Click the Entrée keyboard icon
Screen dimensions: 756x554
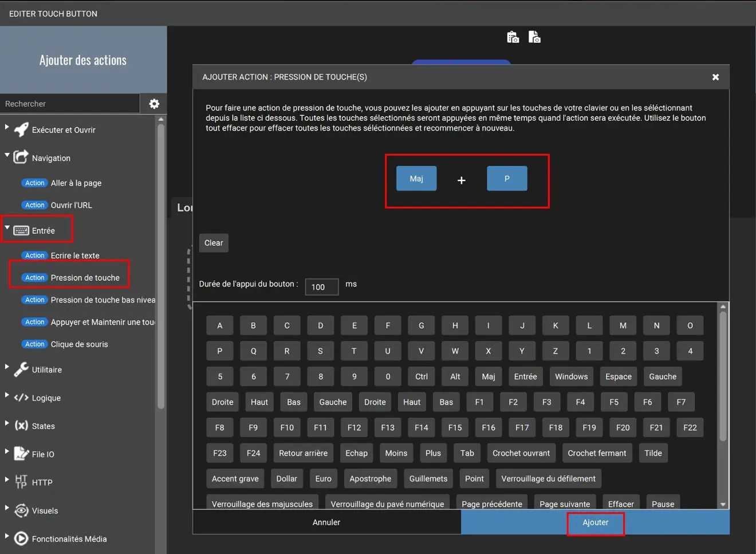click(x=21, y=230)
